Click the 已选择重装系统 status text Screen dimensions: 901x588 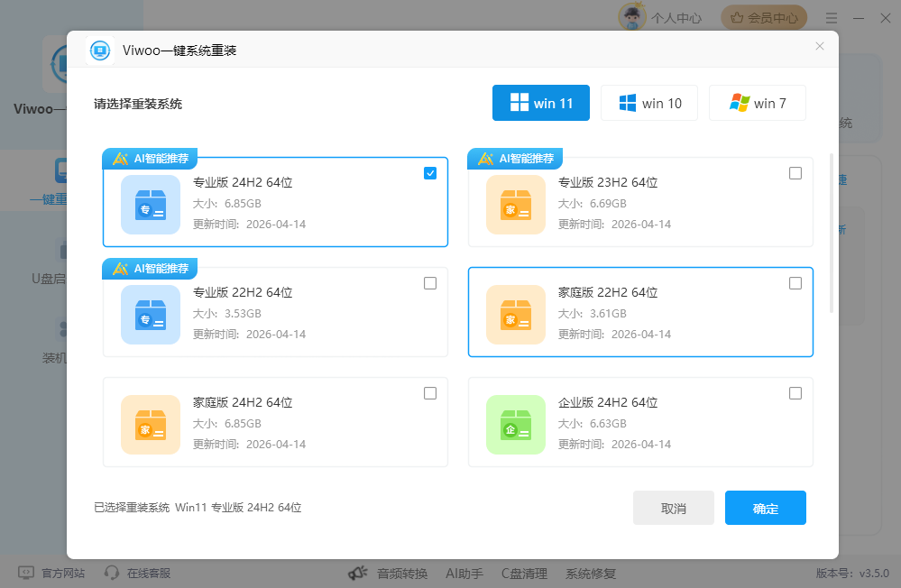pyautogui.click(x=198, y=508)
